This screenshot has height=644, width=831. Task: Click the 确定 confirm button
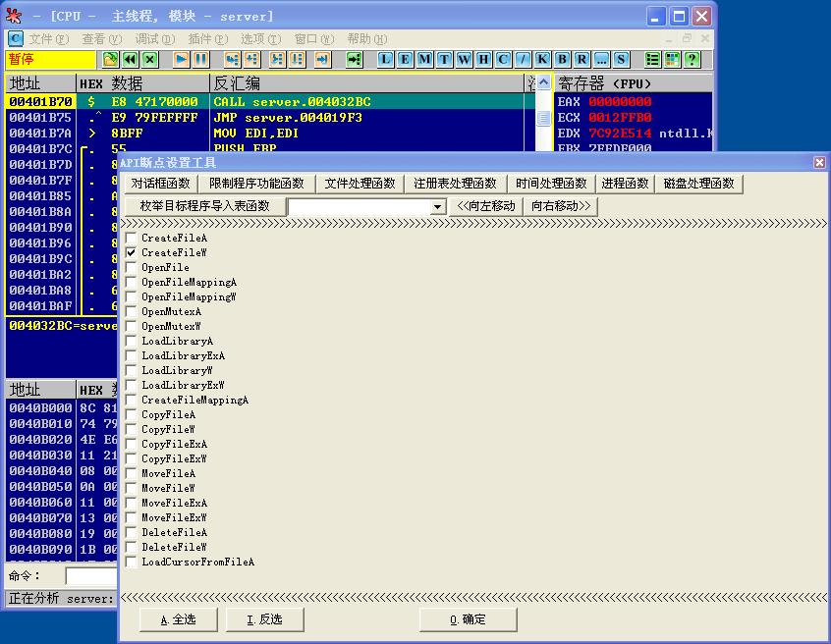[x=468, y=619]
